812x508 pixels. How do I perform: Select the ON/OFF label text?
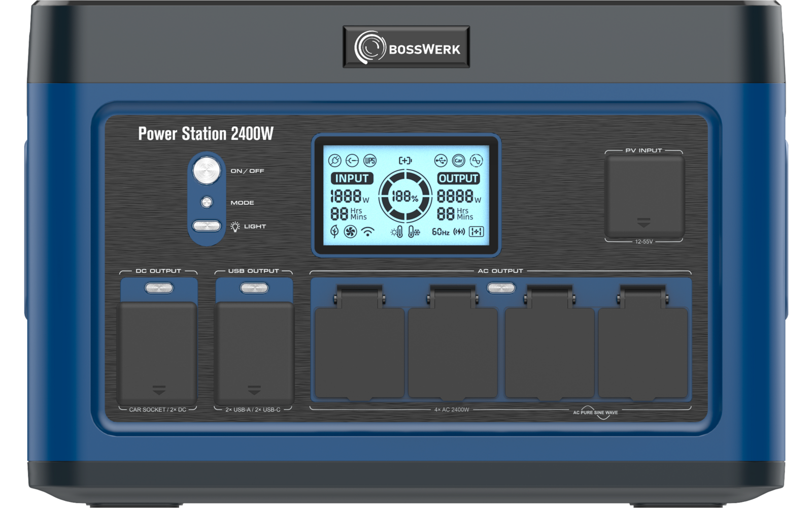point(247,171)
